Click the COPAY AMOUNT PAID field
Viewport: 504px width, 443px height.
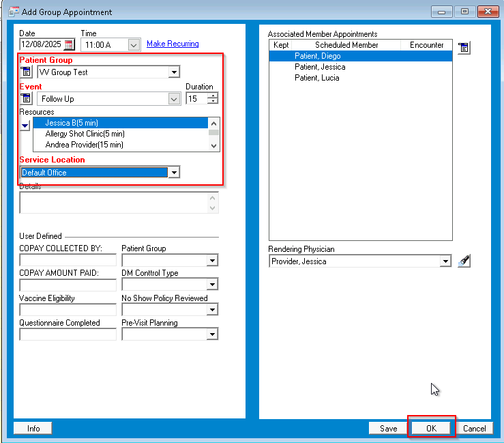point(68,285)
